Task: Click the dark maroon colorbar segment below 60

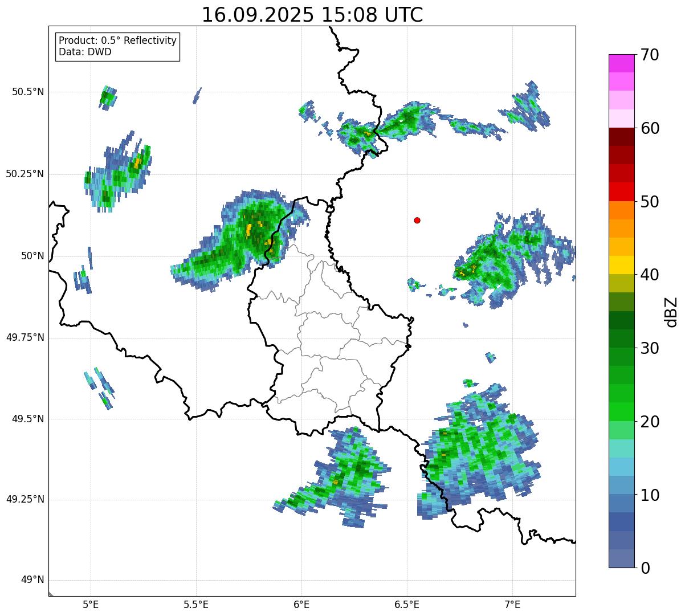Action: point(622,137)
